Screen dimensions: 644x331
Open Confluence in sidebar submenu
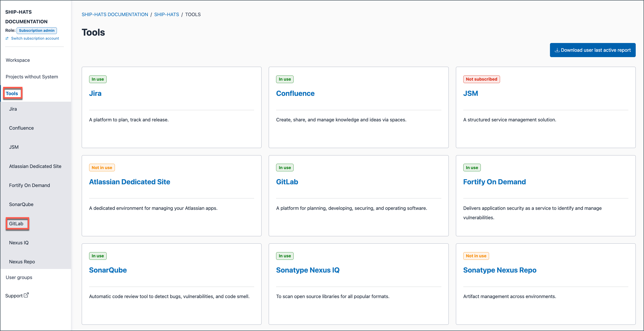pos(21,128)
